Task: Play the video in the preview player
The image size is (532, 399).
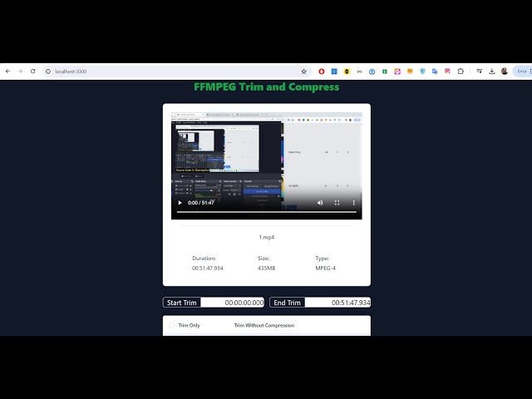Action: point(180,203)
